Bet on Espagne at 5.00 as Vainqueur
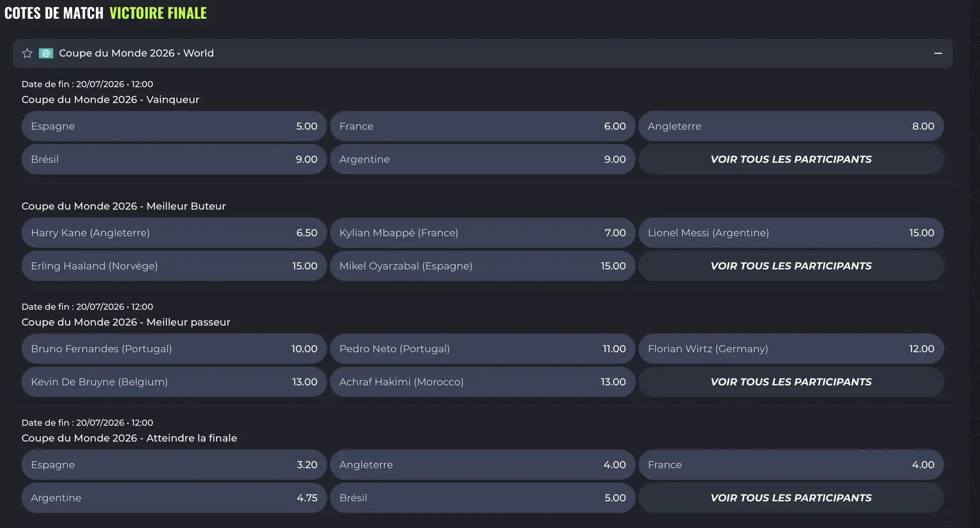This screenshot has height=528, width=980. 174,126
